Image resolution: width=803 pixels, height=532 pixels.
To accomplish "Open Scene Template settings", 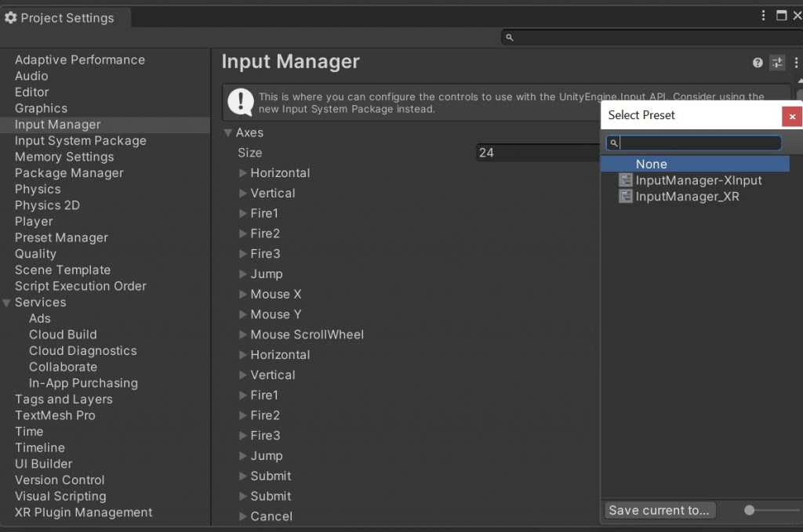I will 63,270.
